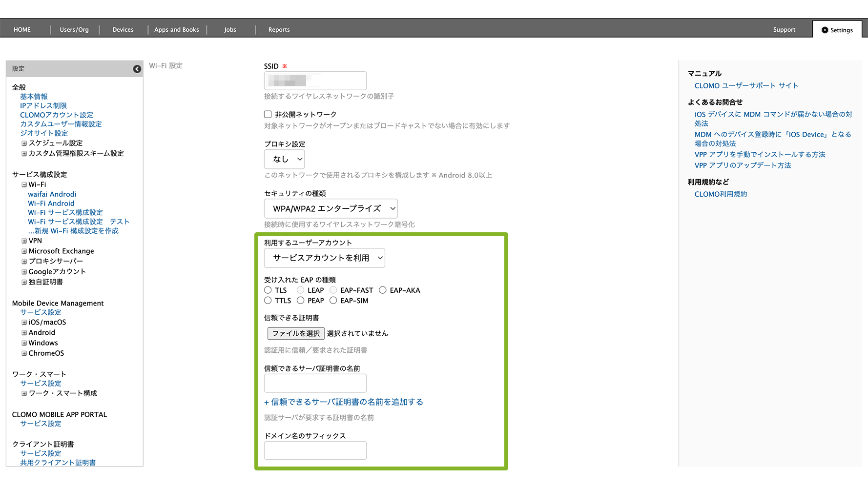Screen dimensions: 868x488
Task: Enable the 非公開ネットワーク checkbox
Action: pyautogui.click(x=268, y=114)
